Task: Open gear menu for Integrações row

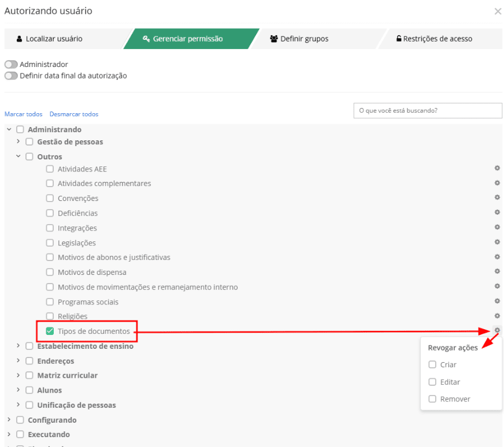Action: pyautogui.click(x=497, y=227)
